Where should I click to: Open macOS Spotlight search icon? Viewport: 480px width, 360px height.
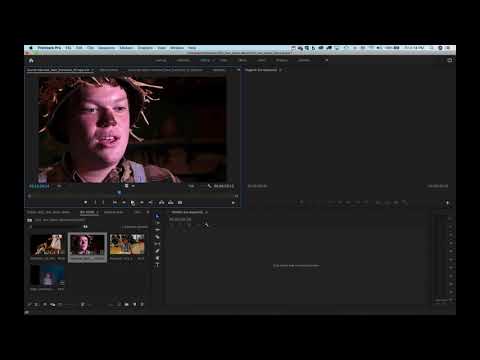(432, 48)
